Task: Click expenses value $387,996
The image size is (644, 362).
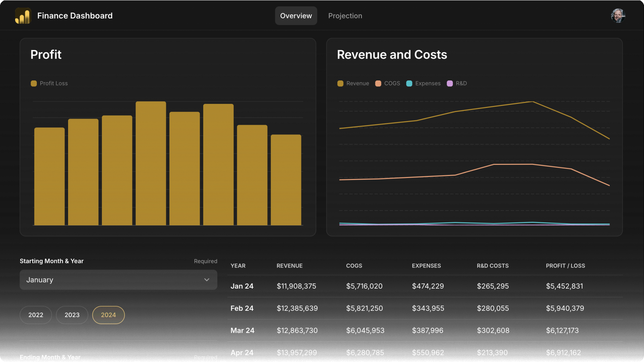Action: click(x=427, y=330)
